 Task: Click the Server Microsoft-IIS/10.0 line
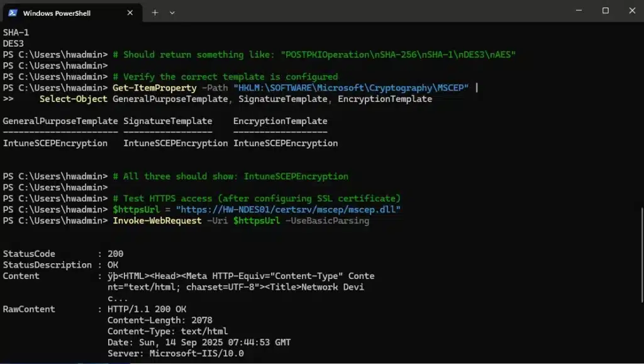(175, 353)
